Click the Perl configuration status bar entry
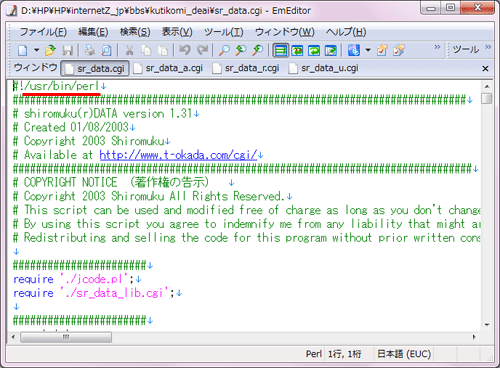 tap(314, 354)
